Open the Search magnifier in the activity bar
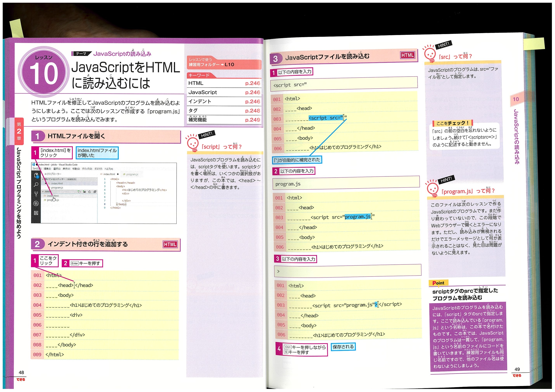The width and height of the screenshot is (555, 392). (x=36, y=185)
